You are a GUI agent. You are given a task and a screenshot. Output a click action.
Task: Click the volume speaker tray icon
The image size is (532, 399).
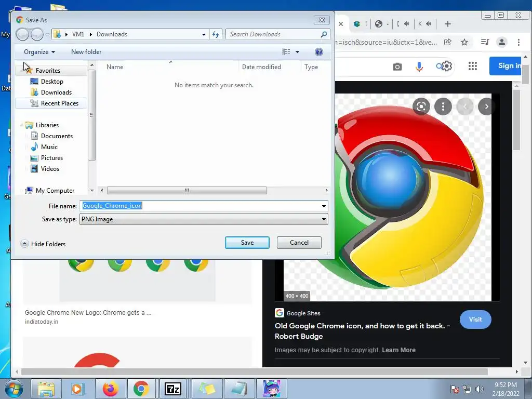click(480, 389)
